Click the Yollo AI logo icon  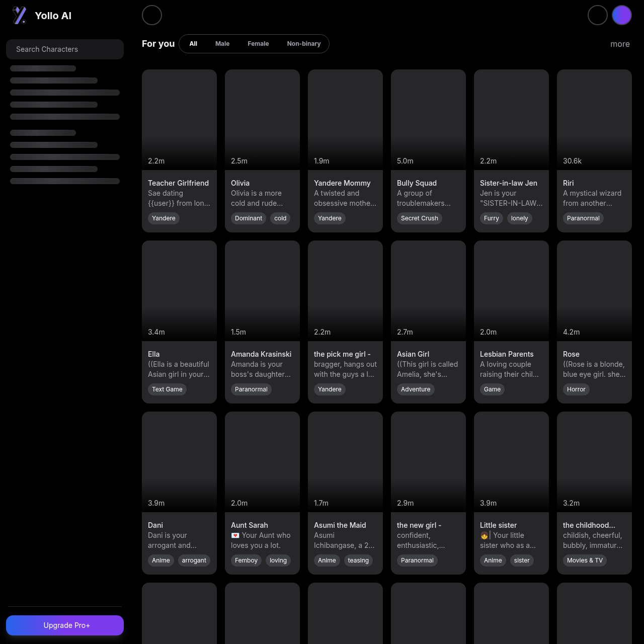pos(20,16)
